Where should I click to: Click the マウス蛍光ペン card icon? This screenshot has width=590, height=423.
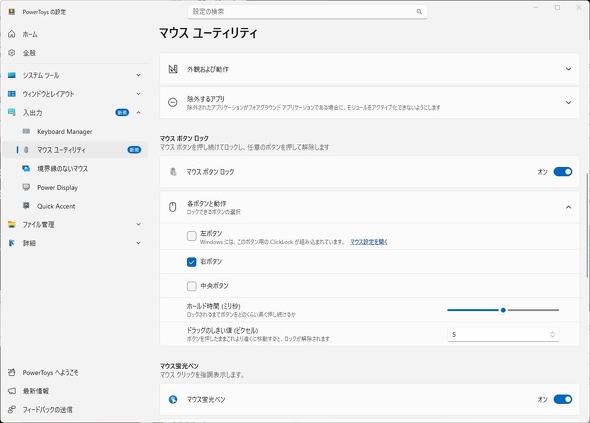(x=173, y=399)
